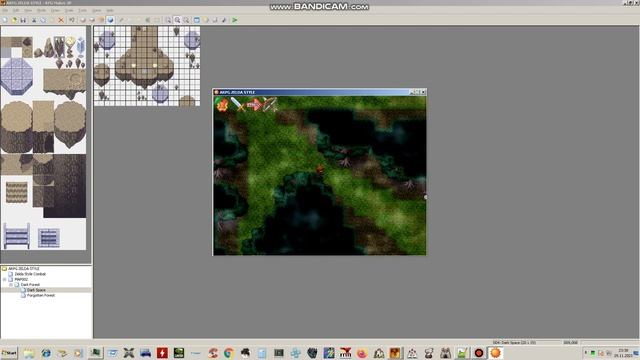Click the system tray clock

[x=623, y=353]
